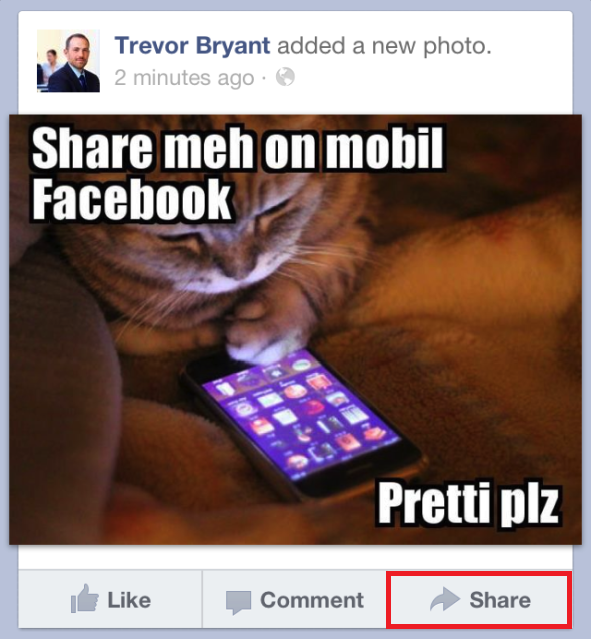This screenshot has height=639, width=591.
Task: Click the 'Comment' text label
Action: [312, 600]
